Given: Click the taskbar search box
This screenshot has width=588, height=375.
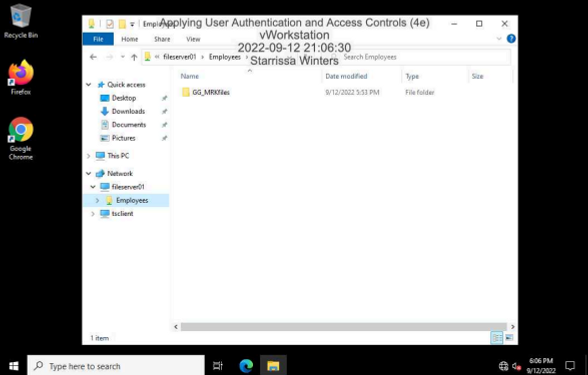Looking at the screenshot, I should click(x=116, y=366).
